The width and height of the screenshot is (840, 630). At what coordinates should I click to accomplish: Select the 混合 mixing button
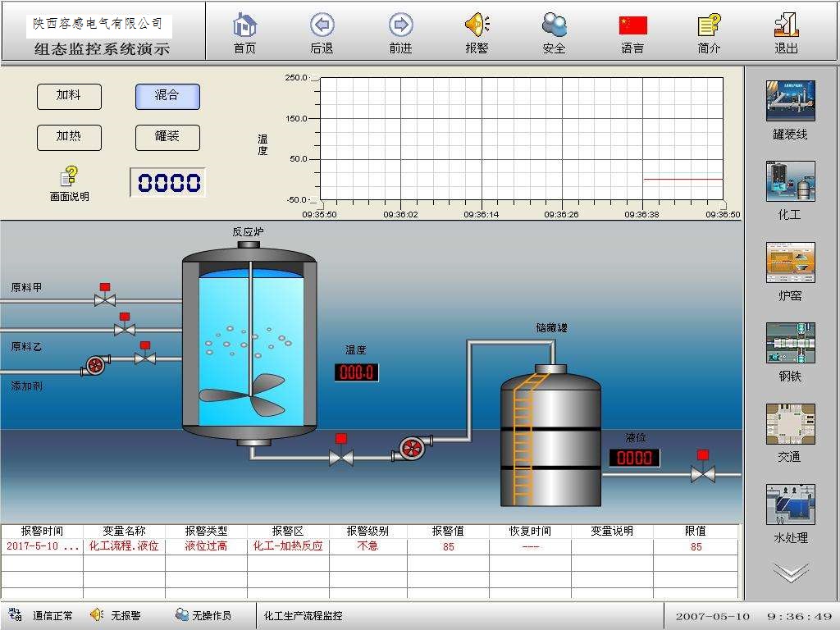coord(167,97)
